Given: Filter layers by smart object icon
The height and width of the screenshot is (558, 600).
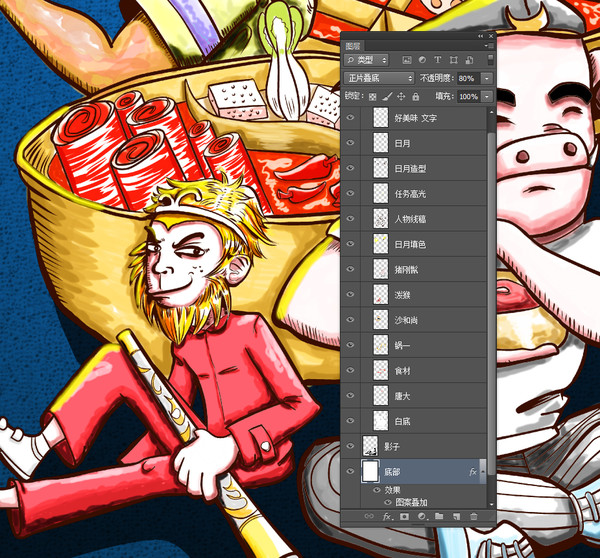Looking at the screenshot, I should pos(469,60).
